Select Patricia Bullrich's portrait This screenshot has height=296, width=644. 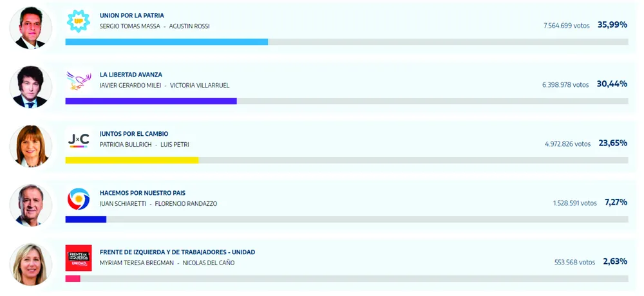pyautogui.click(x=31, y=146)
